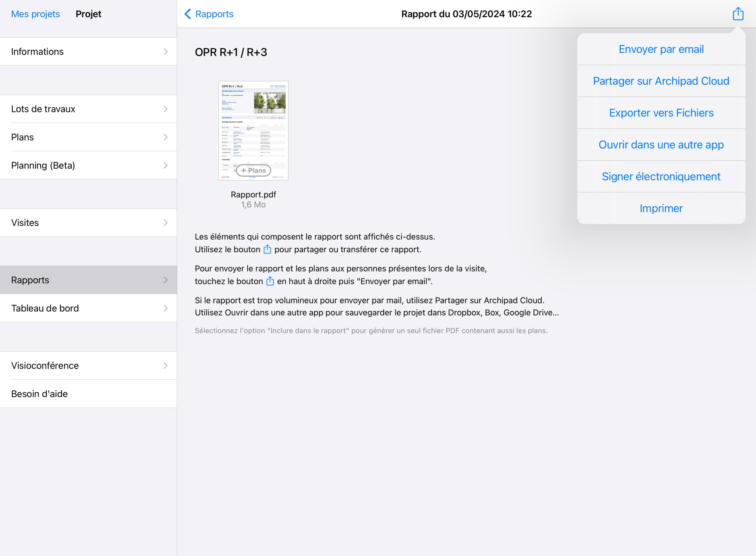756x556 pixels.
Task: Open Visites section in sidebar
Action: [89, 222]
